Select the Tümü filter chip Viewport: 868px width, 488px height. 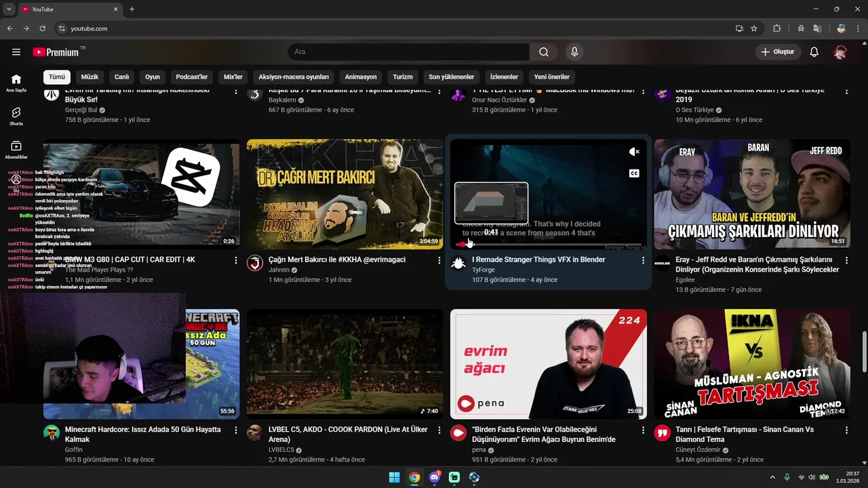[57, 77]
